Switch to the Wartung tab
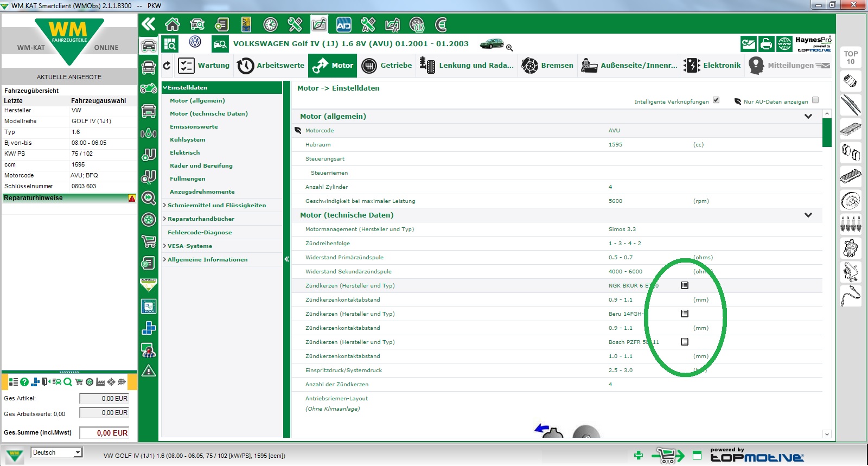The width and height of the screenshot is (868, 466). coord(203,66)
